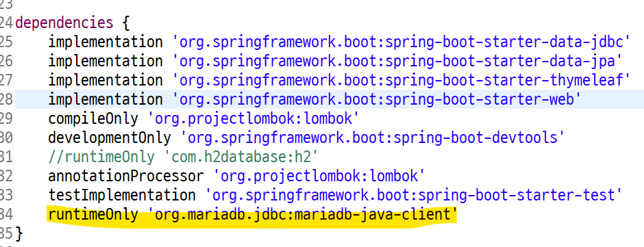Click the lombok string on the compileOnly line
Image resolution: width=644 pixels, height=247 pixels.
[x=253, y=118]
